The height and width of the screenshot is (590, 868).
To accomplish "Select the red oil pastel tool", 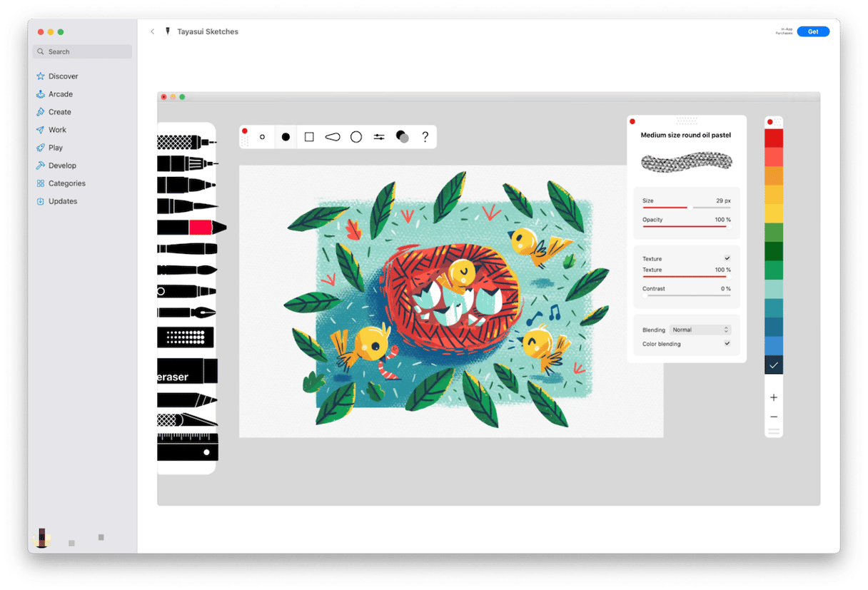I will pyautogui.click(x=191, y=228).
